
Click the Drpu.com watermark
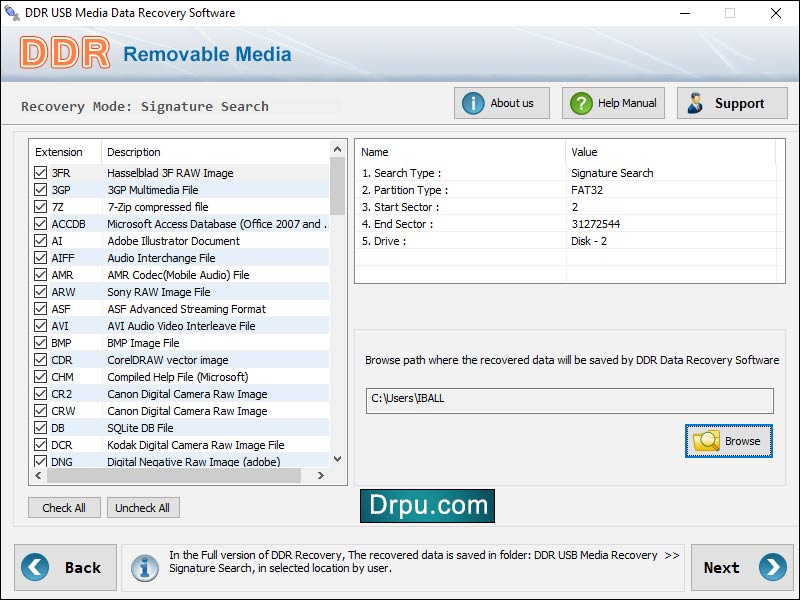click(428, 506)
